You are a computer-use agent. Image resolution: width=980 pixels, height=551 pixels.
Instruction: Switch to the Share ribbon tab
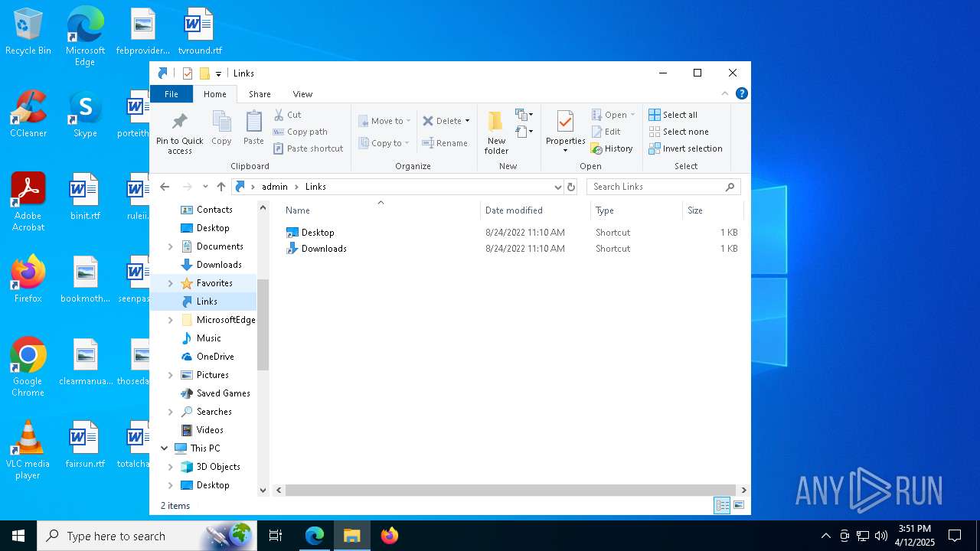(260, 94)
